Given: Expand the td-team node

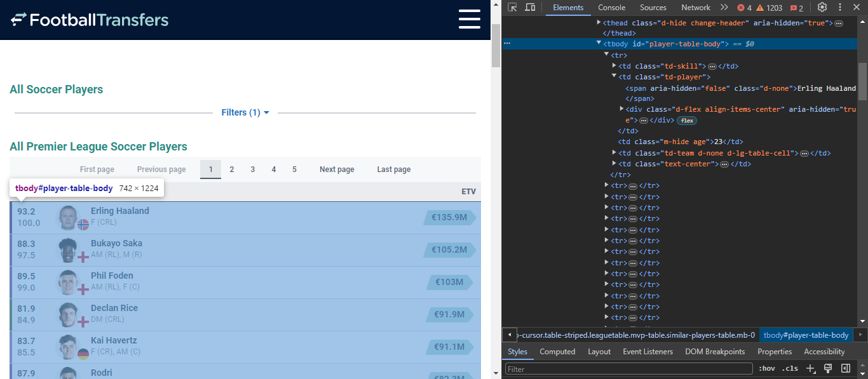Looking at the screenshot, I should [x=614, y=153].
